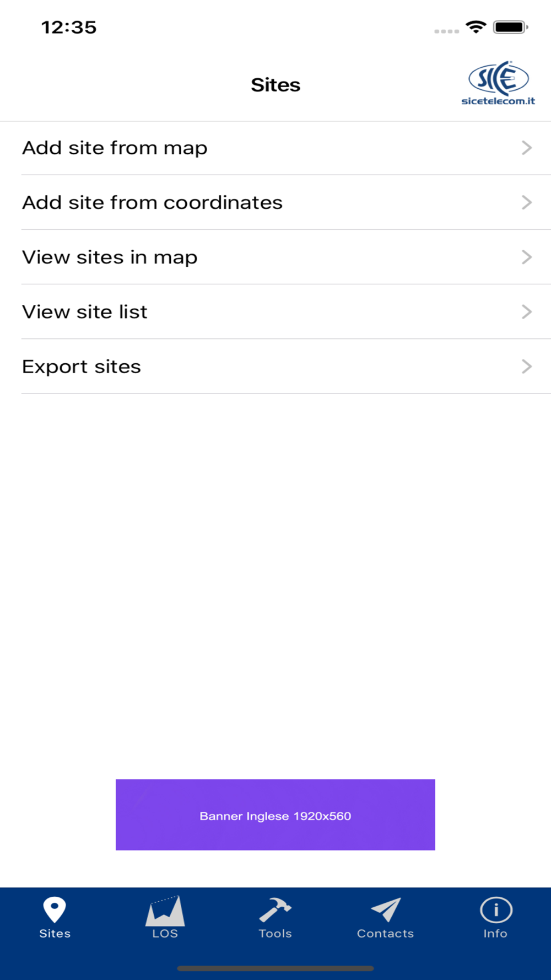
Task: Click the purple Banner Inglese advertisement
Action: [275, 815]
